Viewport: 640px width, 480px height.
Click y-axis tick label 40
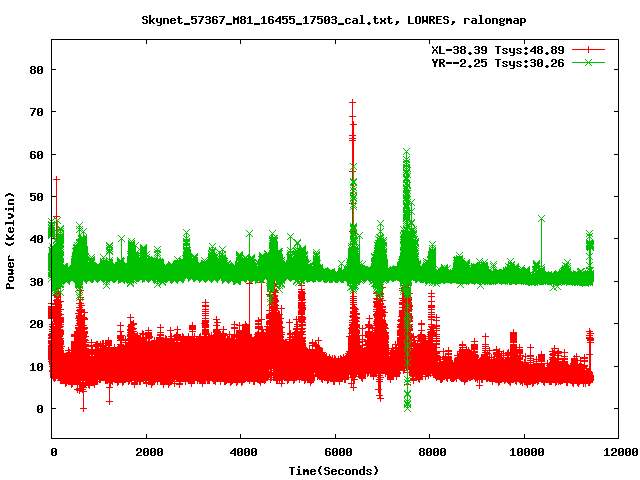(36, 239)
